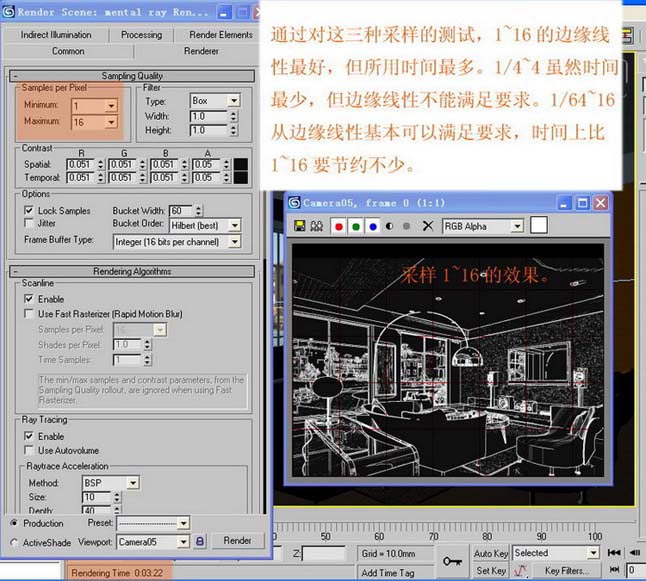The image size is (646, 581).
Task: Click the Z coordinate input field
Action: [323, 554]
